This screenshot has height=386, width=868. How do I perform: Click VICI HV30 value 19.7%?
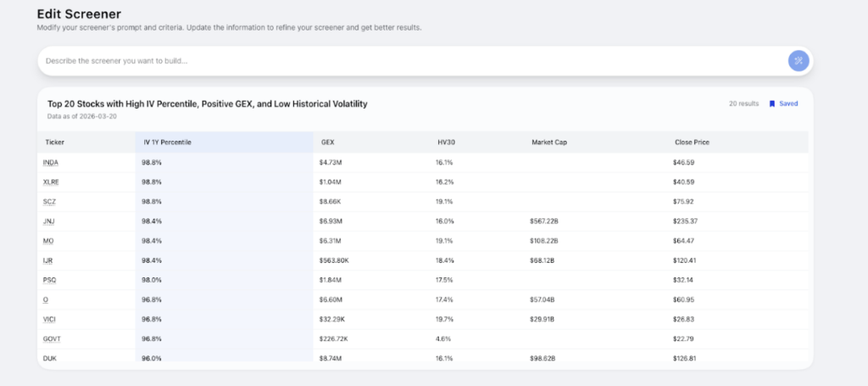coord(444,320)
